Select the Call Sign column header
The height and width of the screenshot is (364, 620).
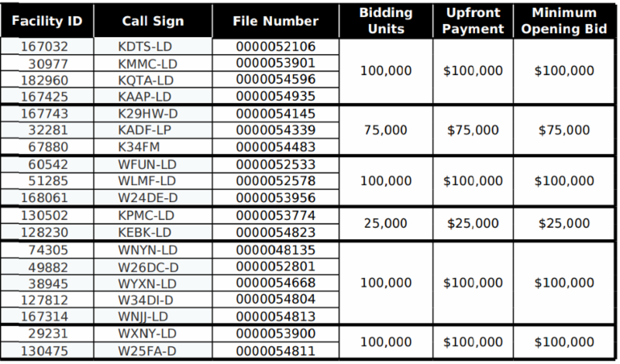tap(153, 21)
